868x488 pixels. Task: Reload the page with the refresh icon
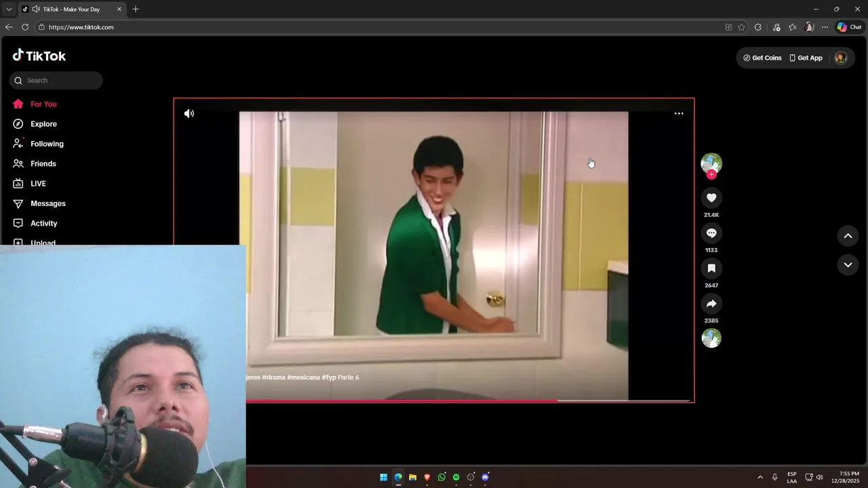tap(25, 27)
